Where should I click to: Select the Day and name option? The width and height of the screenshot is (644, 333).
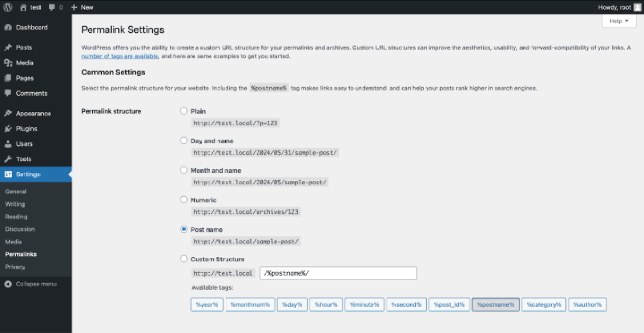(x=184, y=141)
